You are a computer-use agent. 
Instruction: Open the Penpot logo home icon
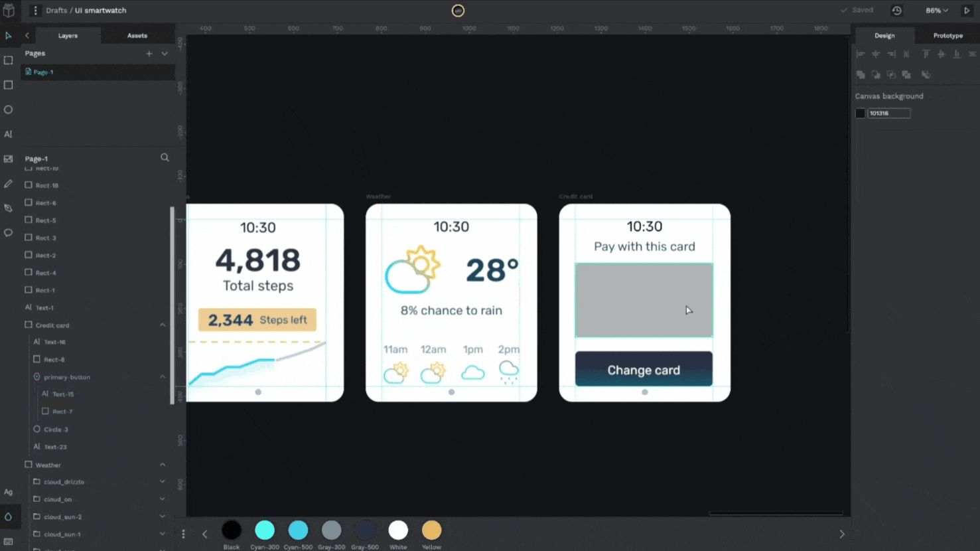pyautogui.click(x=9, y=11)
